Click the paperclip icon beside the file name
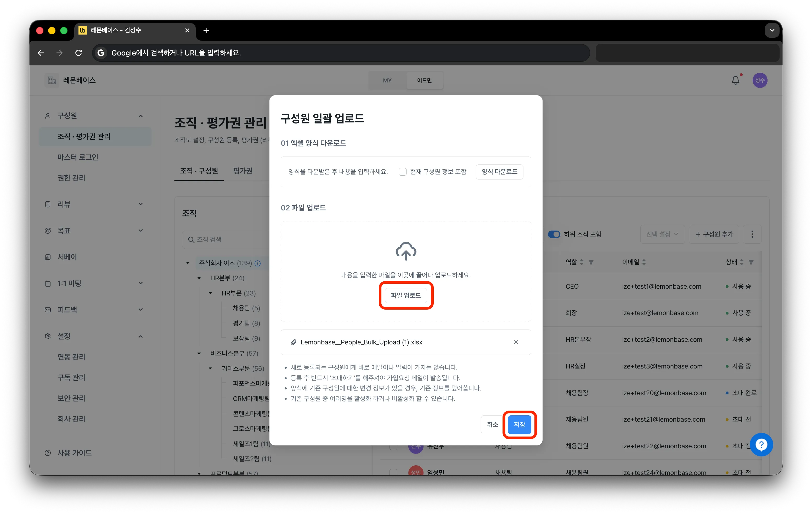Screen dimensions: 812x514 pyautogui.click(x=293, y=342)
